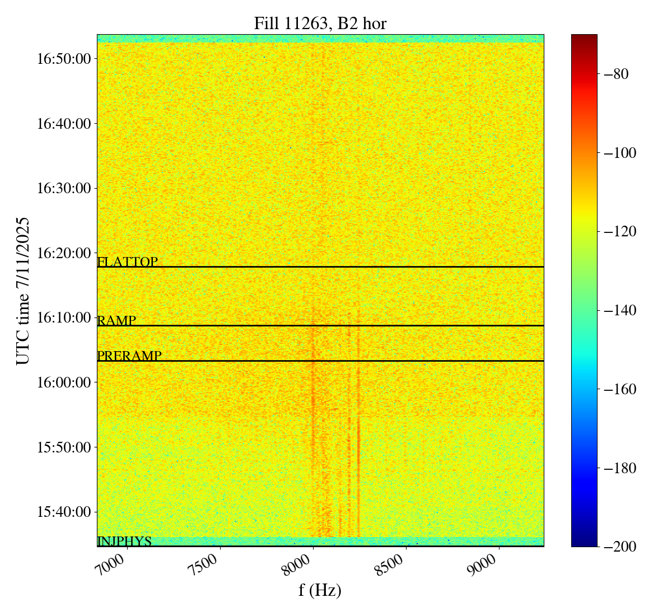The image size is (672, 616).
Task: Select the RAMP phase marker label
Action: pos(116,321)
